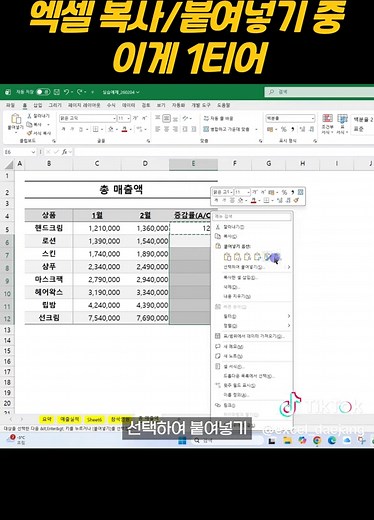Click Wrap Text (자동 줄 바꿈) button
Image resolution: width=374 pixels, height=520 pixels.
click(218, 118)
